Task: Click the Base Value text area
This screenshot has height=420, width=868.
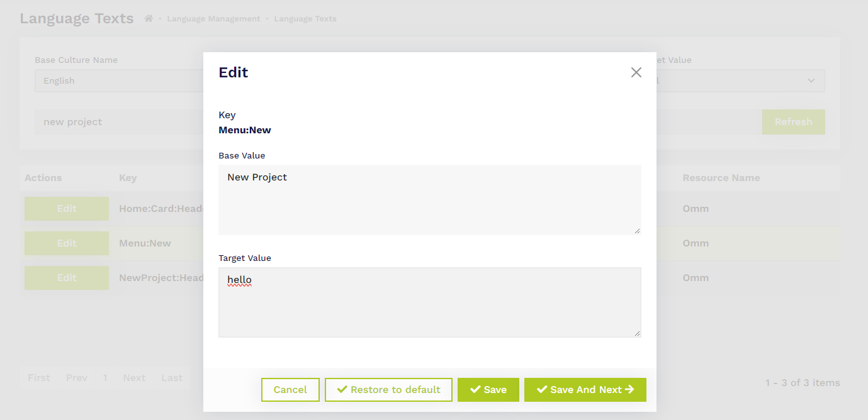Action: coord(429,200)
